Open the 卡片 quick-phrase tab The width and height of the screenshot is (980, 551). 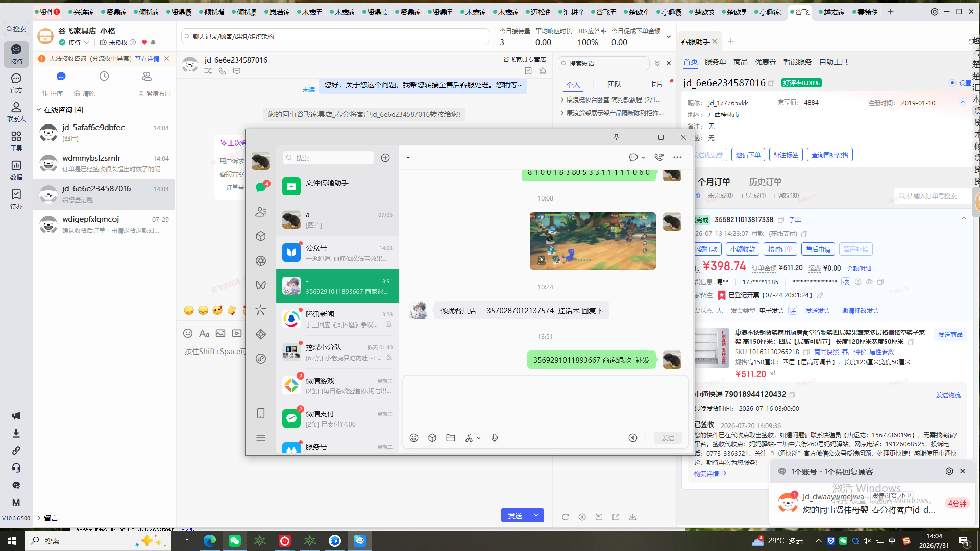pos(656,84)
